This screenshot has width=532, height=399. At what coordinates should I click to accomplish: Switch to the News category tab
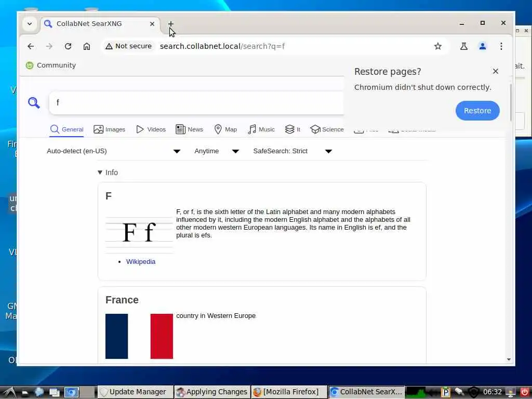click(x=189, y=129)
